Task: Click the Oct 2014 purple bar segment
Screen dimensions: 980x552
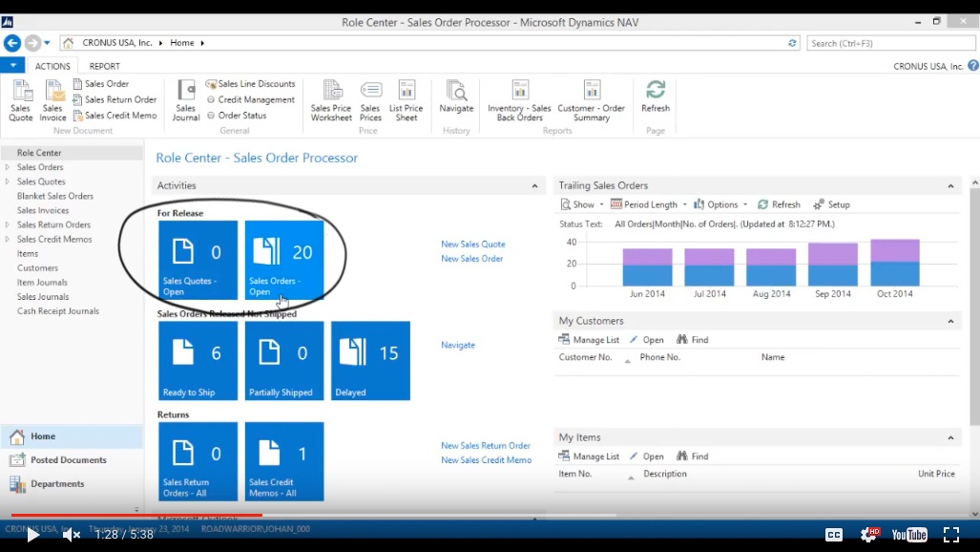Action: coord(895,250)
